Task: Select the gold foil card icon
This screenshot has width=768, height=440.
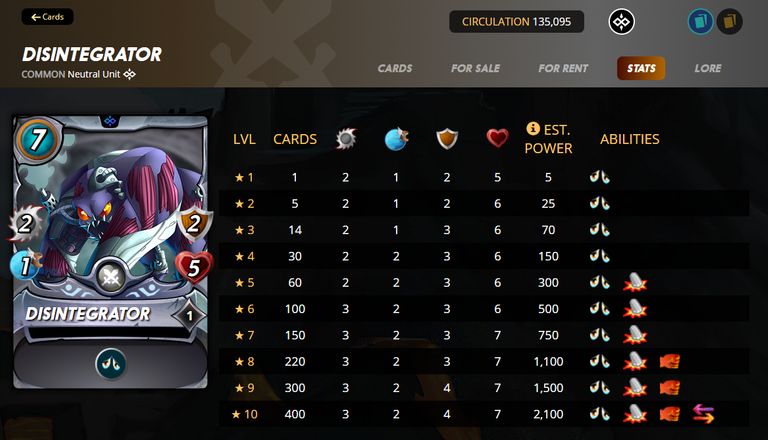Action: tap(730, 22)
